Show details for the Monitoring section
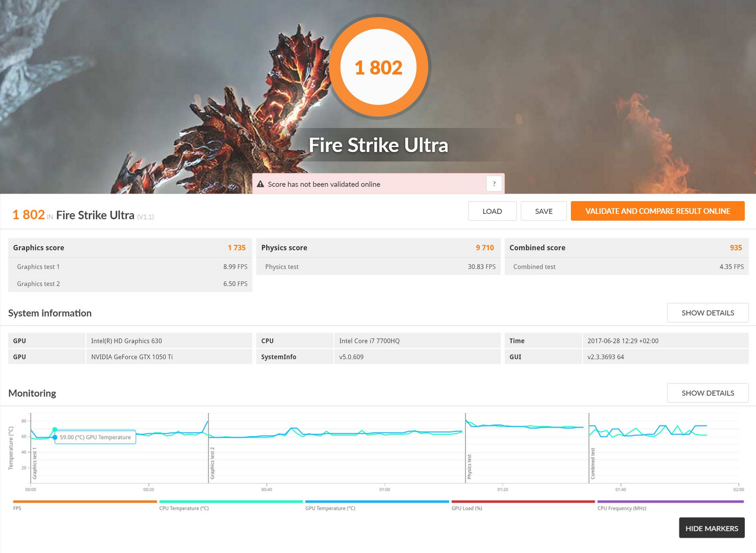 [x=708, y=393]
